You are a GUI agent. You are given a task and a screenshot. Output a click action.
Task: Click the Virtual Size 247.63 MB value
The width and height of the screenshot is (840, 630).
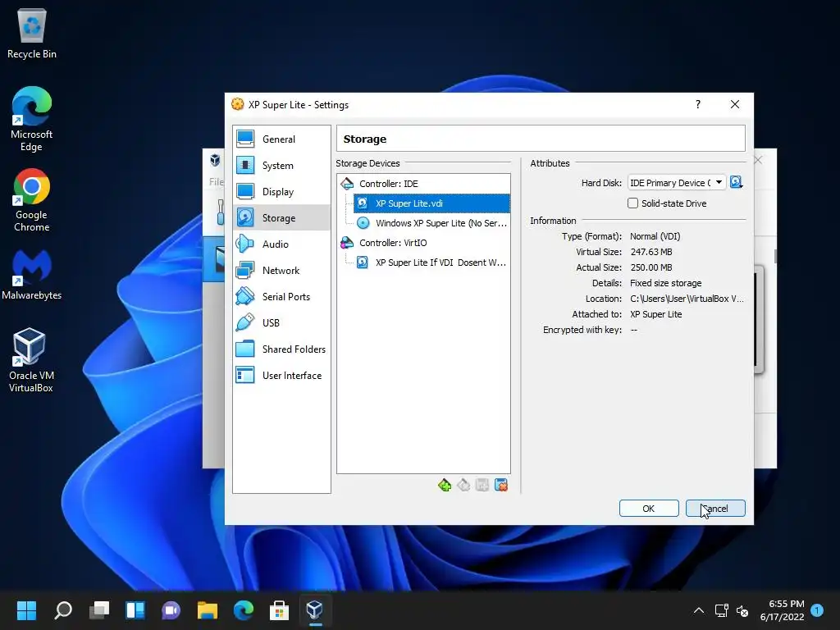coord(651,252)
